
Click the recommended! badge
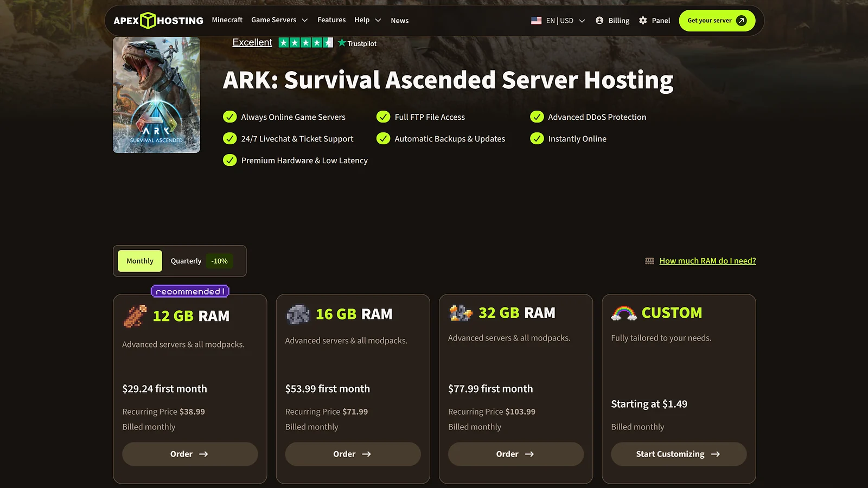pyautogui.click(x=190, y=292)
